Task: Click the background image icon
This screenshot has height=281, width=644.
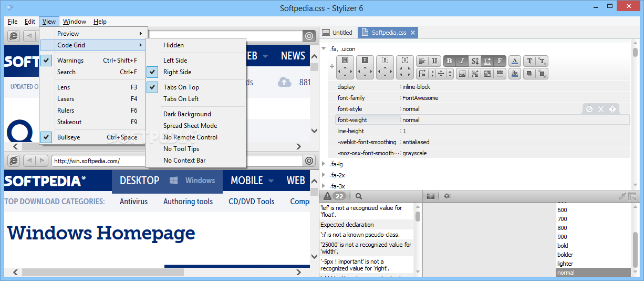Action: 462,74
